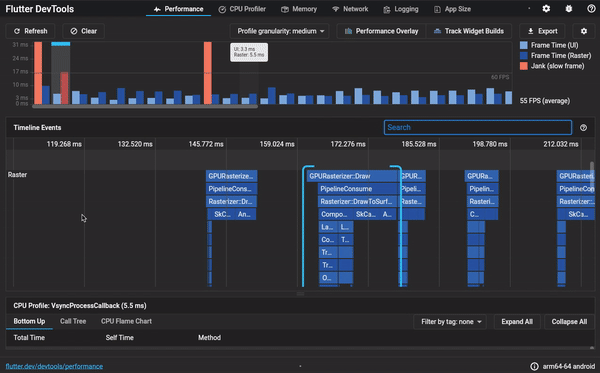Select the PipelineConsume event in selected frame
Viewport: 600px width, 373px height.
357,189
